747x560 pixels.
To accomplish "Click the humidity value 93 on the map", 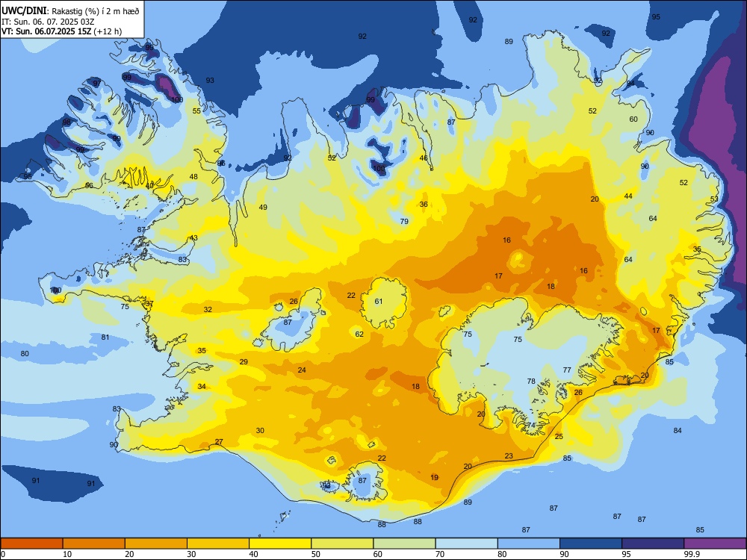I will pyautogui.click(x=210, y=81).
